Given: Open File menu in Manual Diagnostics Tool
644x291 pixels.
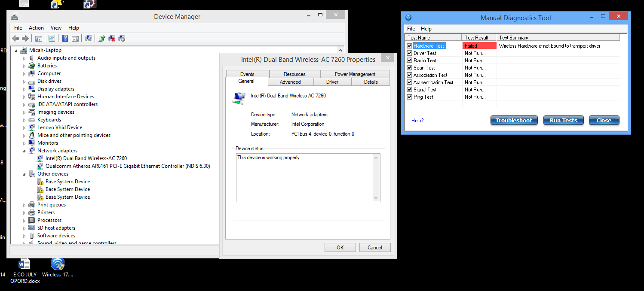Looking at the screenshot, I should coord(411,29).
